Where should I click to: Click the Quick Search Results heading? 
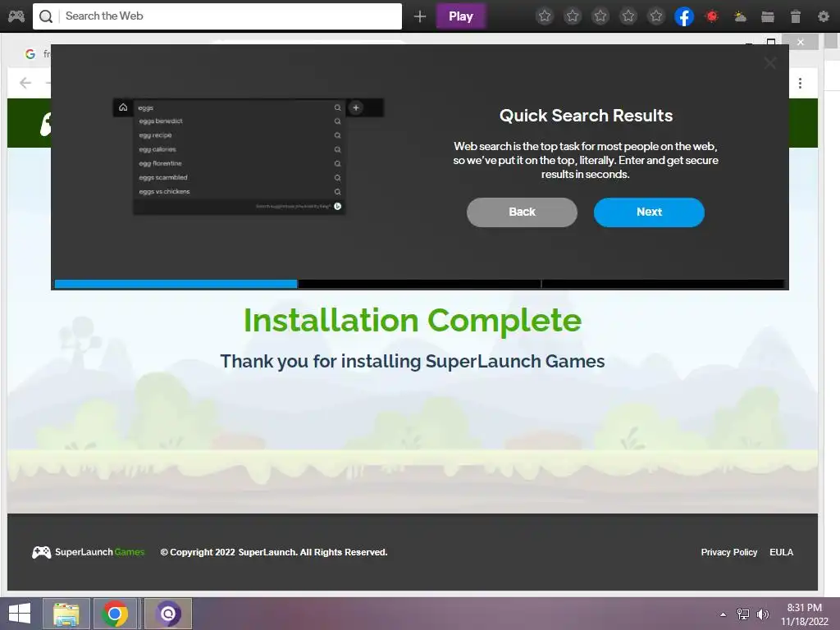coord(586,116)
